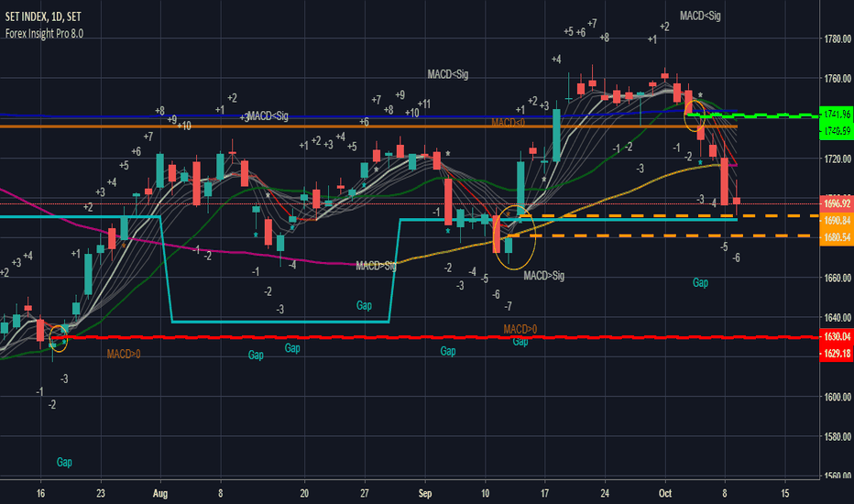Open the "Forex Insight Pro 8.0" indicator legend

click(44, 33)
